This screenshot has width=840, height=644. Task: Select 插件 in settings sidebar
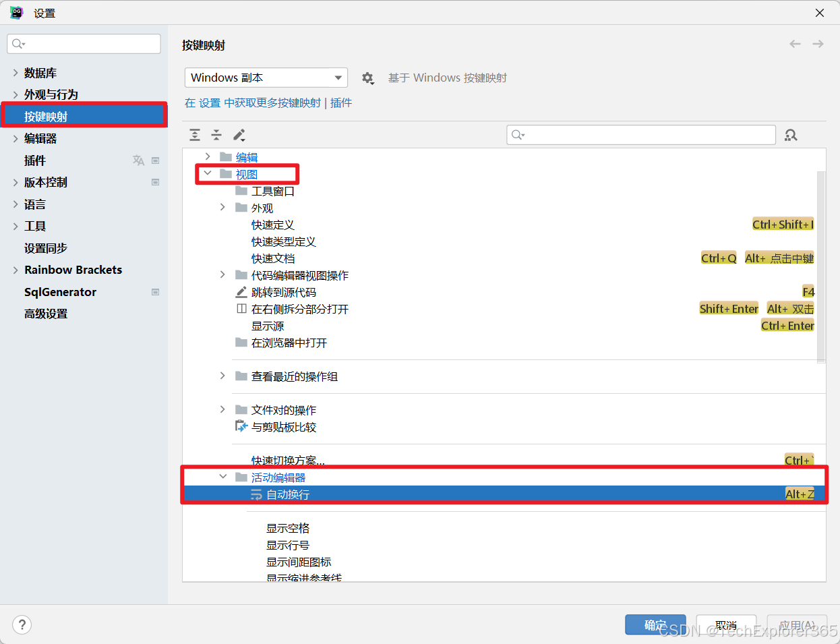84,160
